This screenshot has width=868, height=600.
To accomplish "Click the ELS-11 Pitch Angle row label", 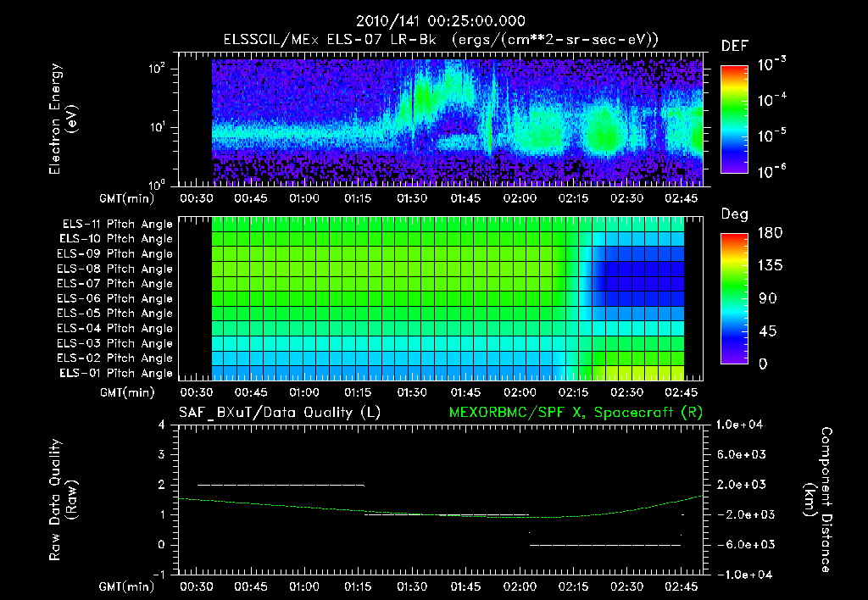I will pos(117,225).
